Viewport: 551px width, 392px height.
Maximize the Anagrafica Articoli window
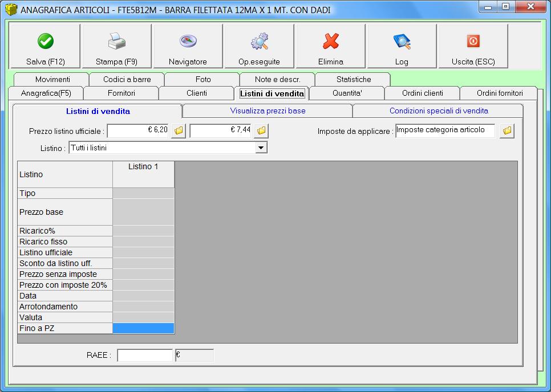coord(505,6)
